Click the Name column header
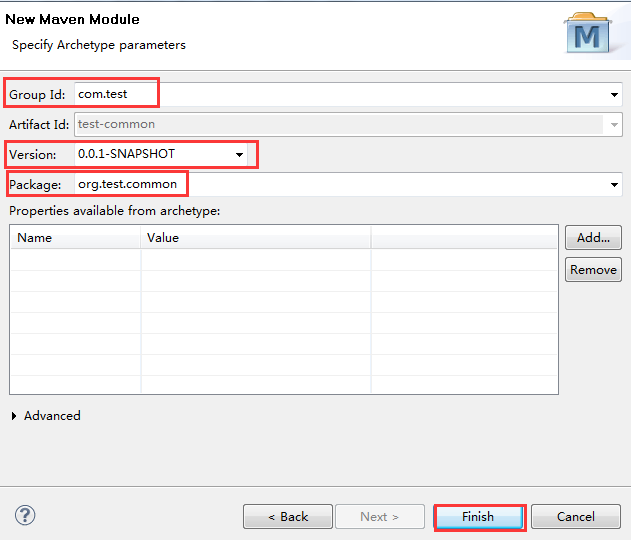This screenshot has height=540, width=631. 76,238
